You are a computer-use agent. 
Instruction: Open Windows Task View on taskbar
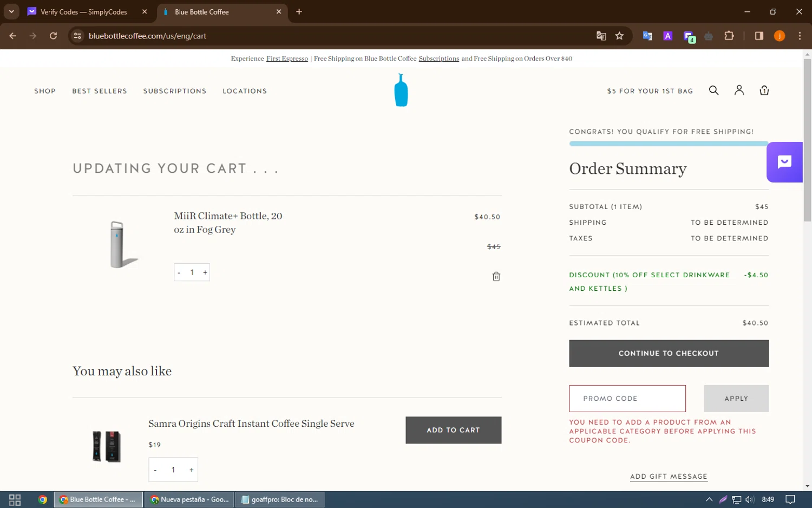[x=15, y=499]
